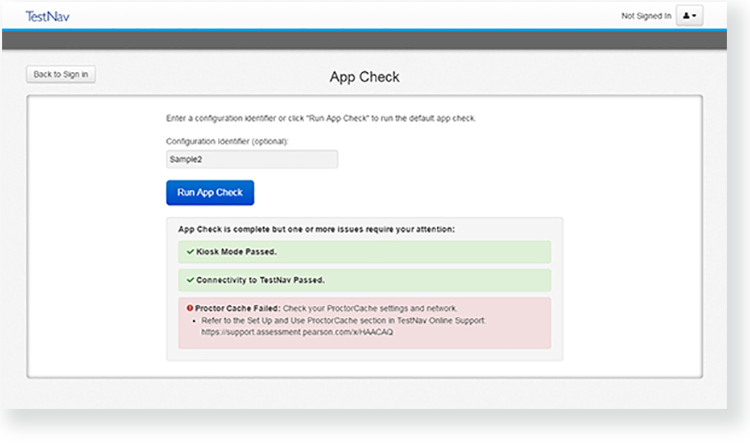Click the Refer to Set Up ProctorCache bullet text
The width and height of the screenshot is (750, 443).
click(x=343, y=320)
